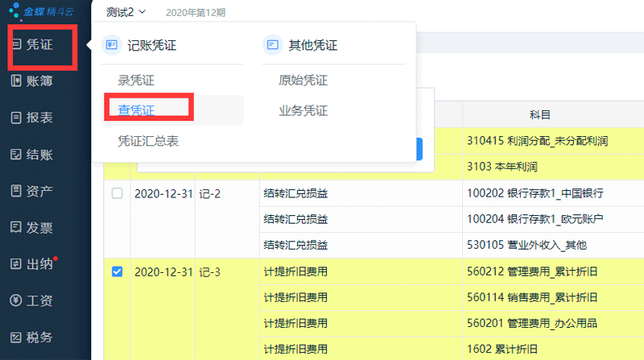Click the 科目 column header

point(539,114)
